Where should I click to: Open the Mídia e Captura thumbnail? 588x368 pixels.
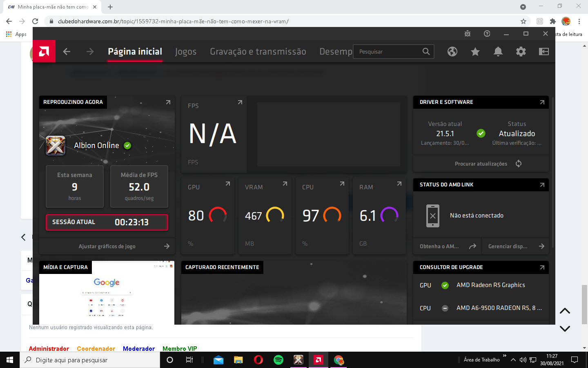pyautogui.click(x=107, y=293)
